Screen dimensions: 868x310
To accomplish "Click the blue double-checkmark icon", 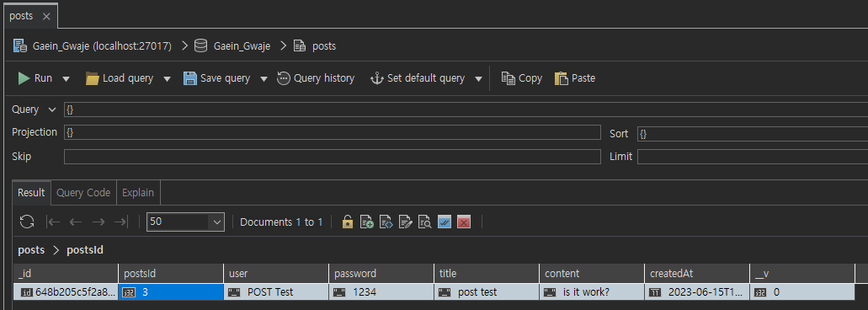I will point(445,222).
